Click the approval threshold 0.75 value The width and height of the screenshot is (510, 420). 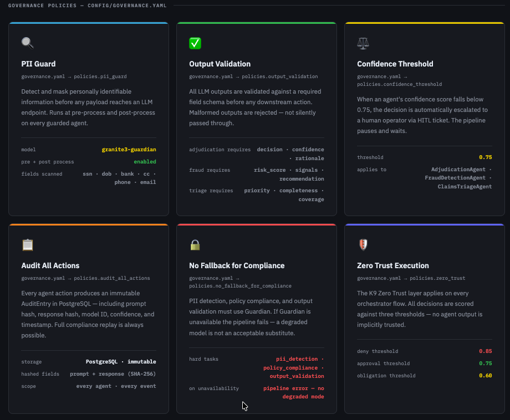[x=485, y=363]
